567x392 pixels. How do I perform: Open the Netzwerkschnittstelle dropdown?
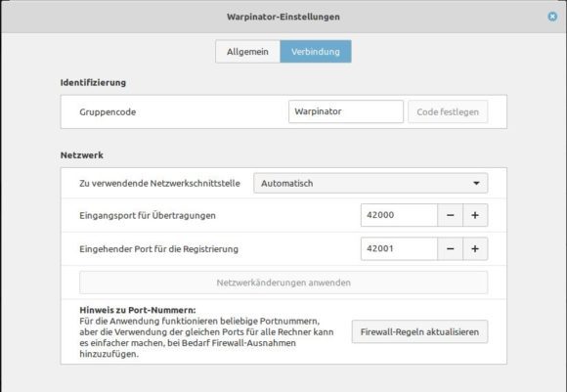point(371,184)
